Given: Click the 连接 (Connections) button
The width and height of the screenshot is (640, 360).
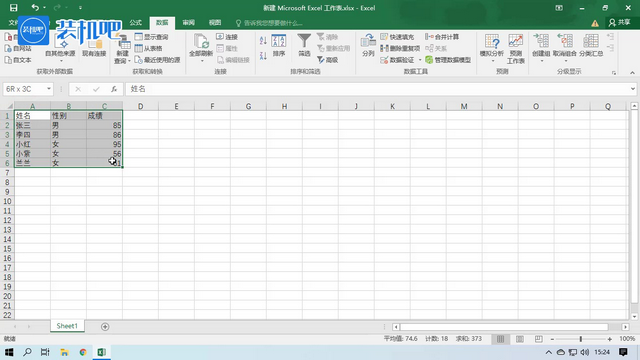Looking at the screenshot, I should (227, 37).
